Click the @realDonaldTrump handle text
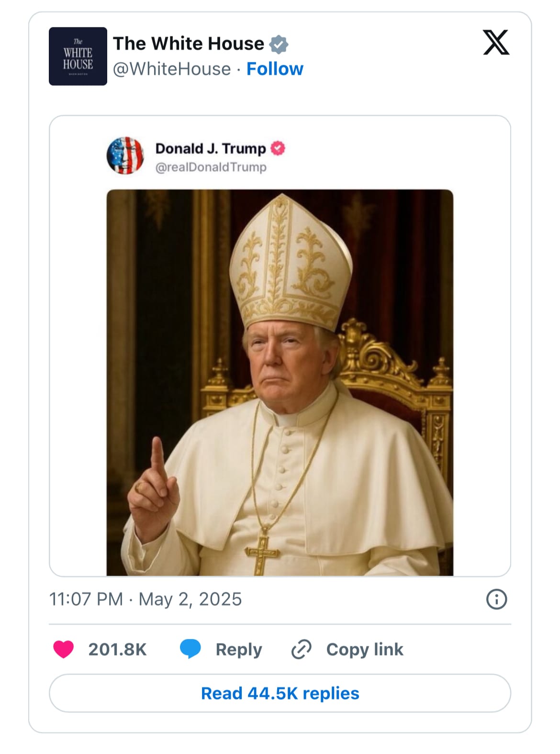The width and height of the screenshot is (560, 754). [x=211, y=167]
